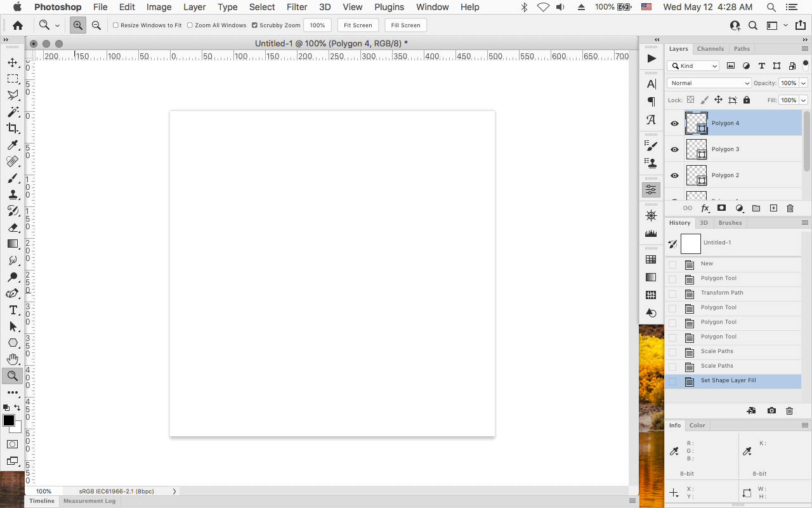Hide the Polygon 3 layer
812x508 pixels.
[x=674, y=149]
